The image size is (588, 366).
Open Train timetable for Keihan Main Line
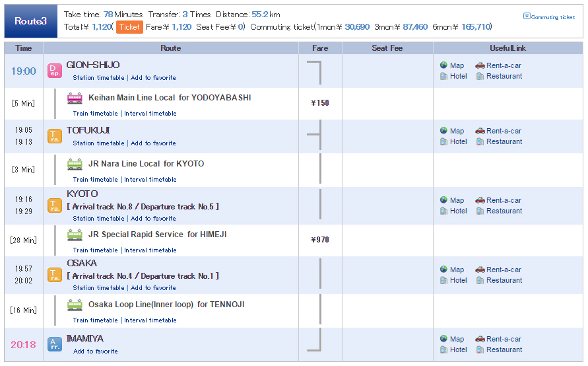click(95, 114)
